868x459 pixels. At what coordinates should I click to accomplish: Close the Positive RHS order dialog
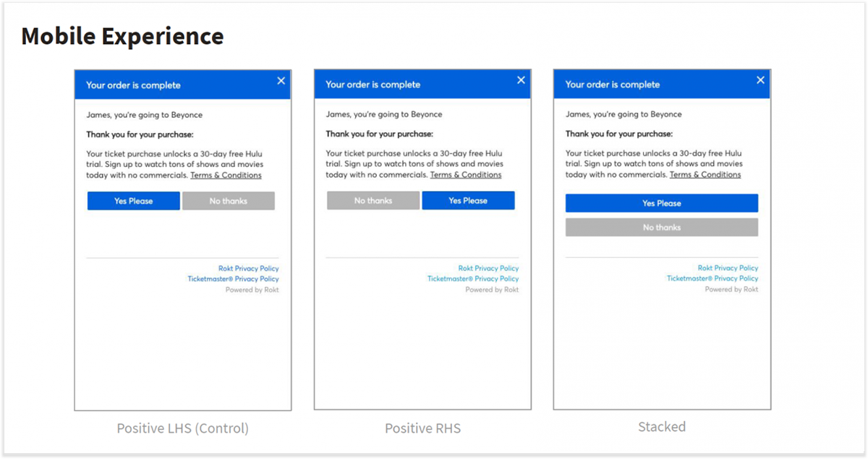(x=521, y=80)
